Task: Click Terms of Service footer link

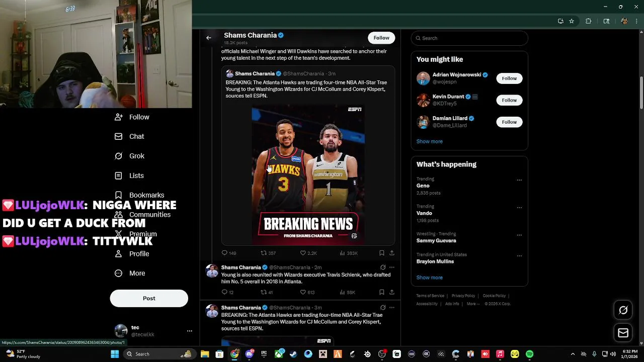Action: point(430,296)
